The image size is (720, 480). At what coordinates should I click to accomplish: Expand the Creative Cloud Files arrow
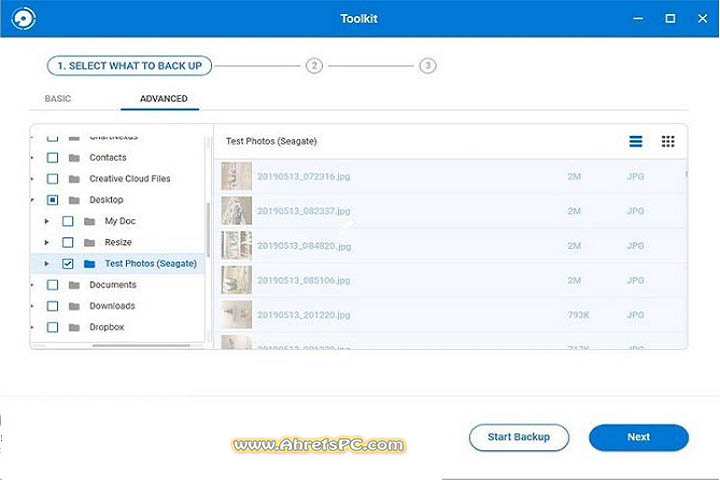pyautogui.click(x=32, y=179)
